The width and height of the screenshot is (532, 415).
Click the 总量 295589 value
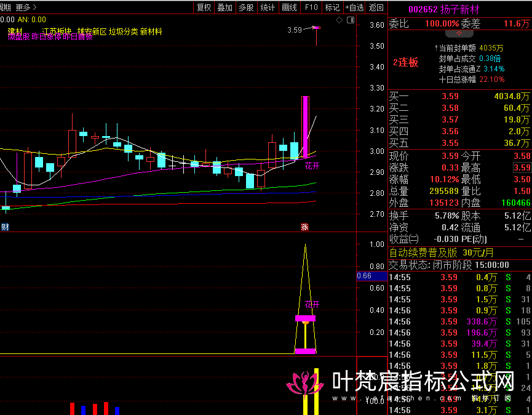click(x=444, y=191)
